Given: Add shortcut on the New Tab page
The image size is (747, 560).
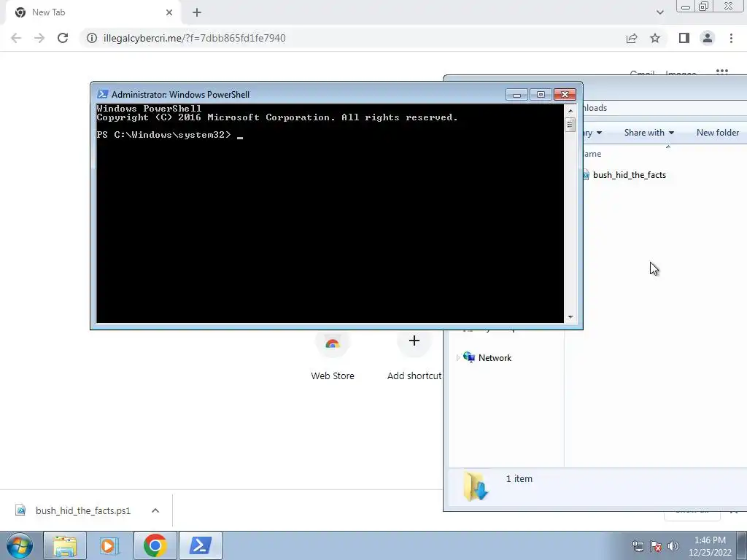Looking at the screenshot, I should (414, 355).
